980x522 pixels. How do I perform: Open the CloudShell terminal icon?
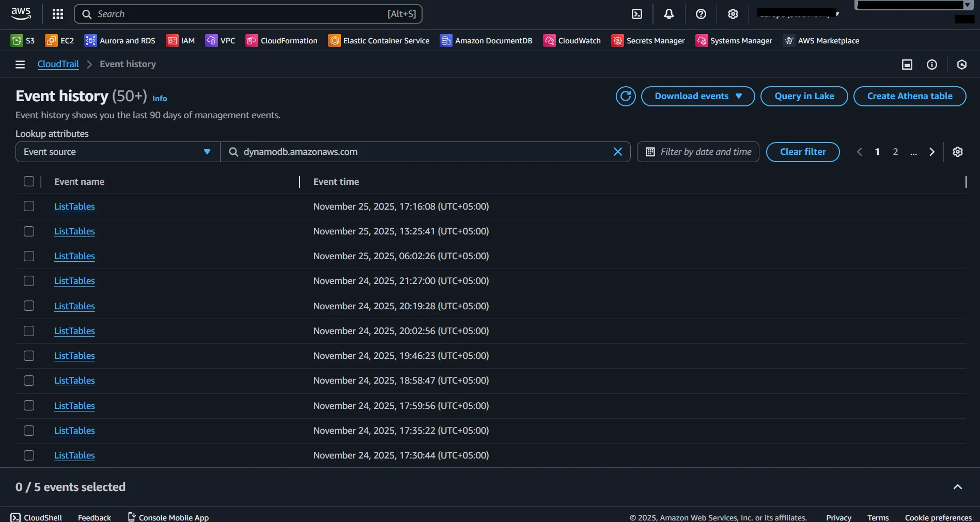(637, 14)
